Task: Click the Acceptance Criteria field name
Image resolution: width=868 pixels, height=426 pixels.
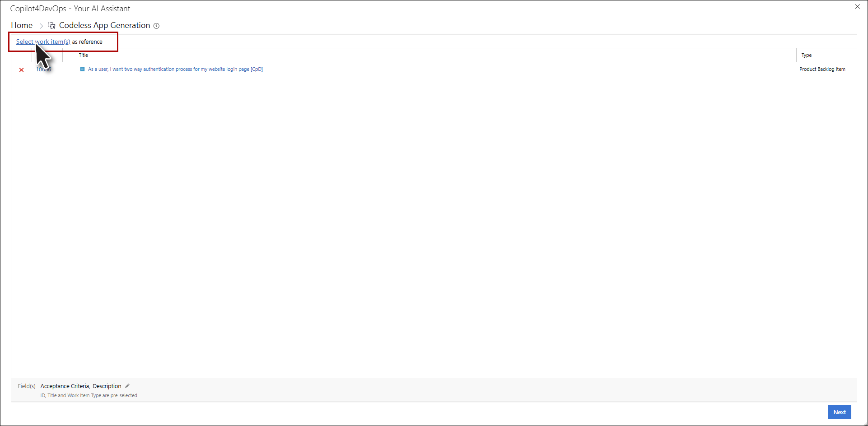Action: click(65, 386)
